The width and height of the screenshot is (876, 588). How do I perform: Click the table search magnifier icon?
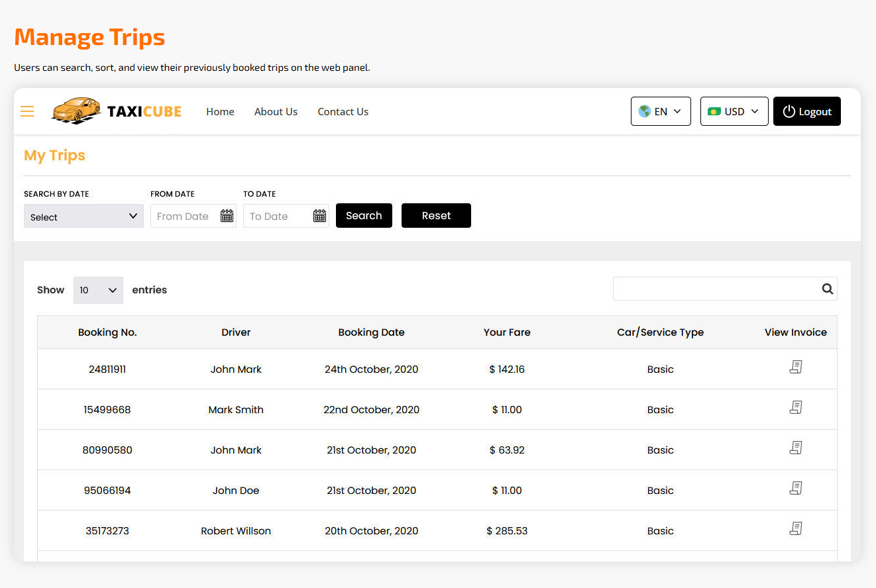point(827,289)
